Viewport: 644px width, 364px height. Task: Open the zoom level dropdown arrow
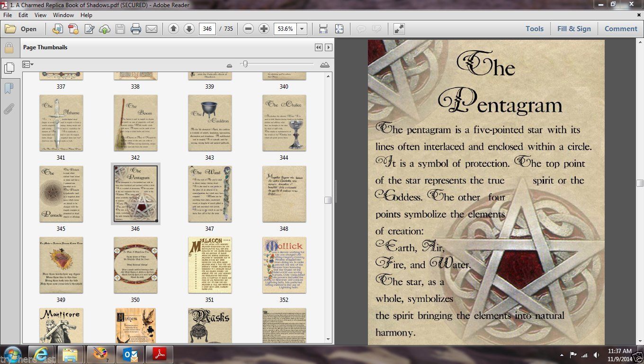[x=302, y=29]
